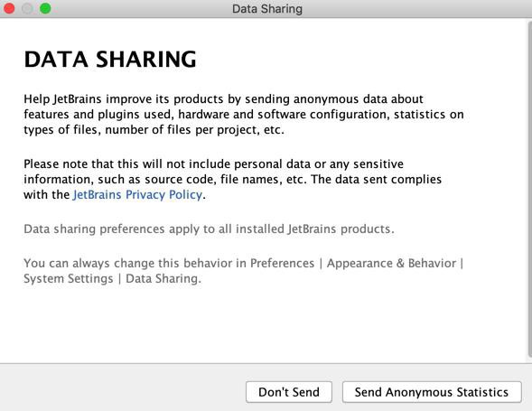Click the Send Anonymous Statistics button
Viewport: 532px width, 411px height.
click(x=432, y=392)
